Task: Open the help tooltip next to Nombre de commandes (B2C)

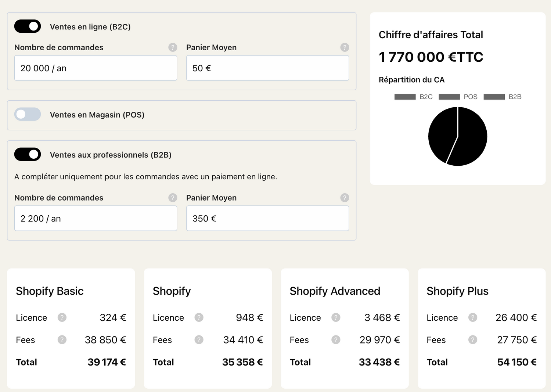Action: [172, 47]
